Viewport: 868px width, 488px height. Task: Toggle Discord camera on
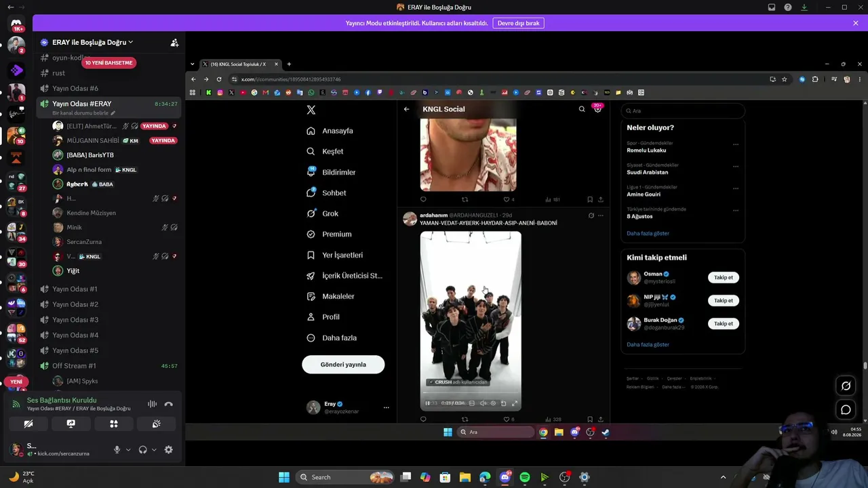(28, 424)
